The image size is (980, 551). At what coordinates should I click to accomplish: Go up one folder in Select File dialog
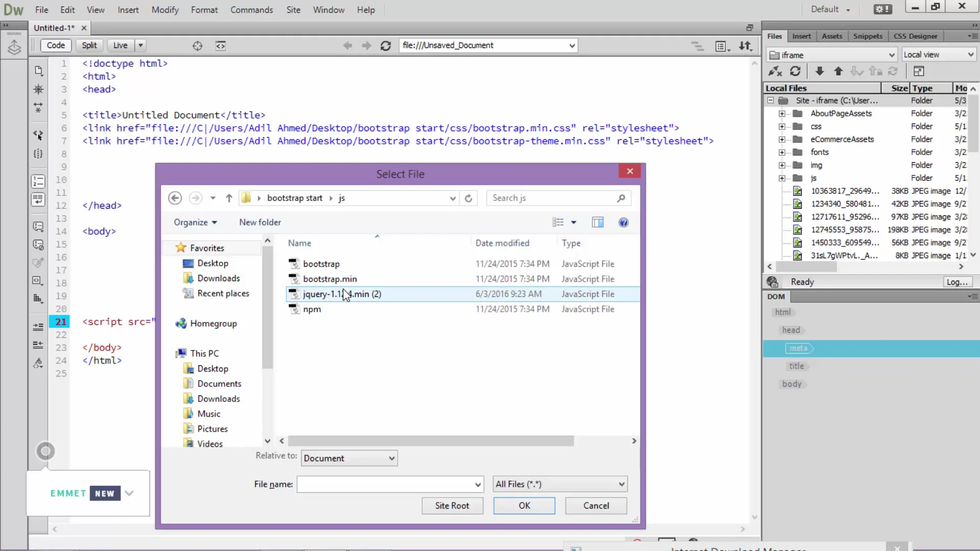pyautogui.click(x=229, y=198)
